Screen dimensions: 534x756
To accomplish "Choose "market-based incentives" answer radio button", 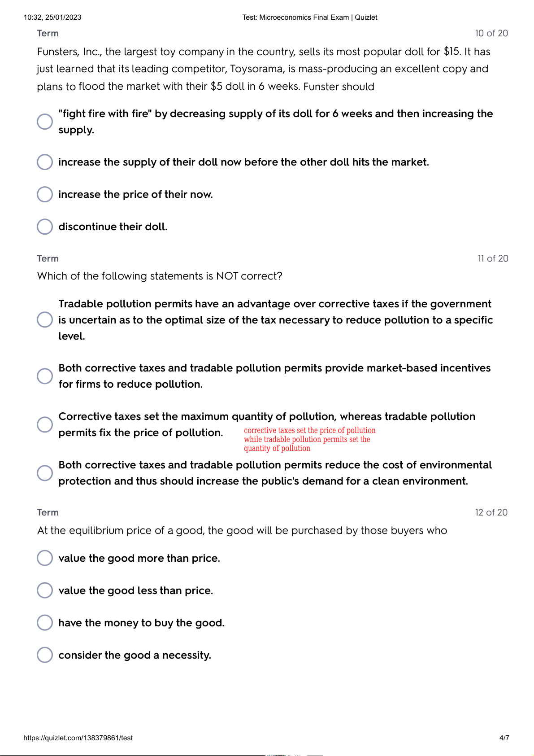I will click(x=45, y=376).
